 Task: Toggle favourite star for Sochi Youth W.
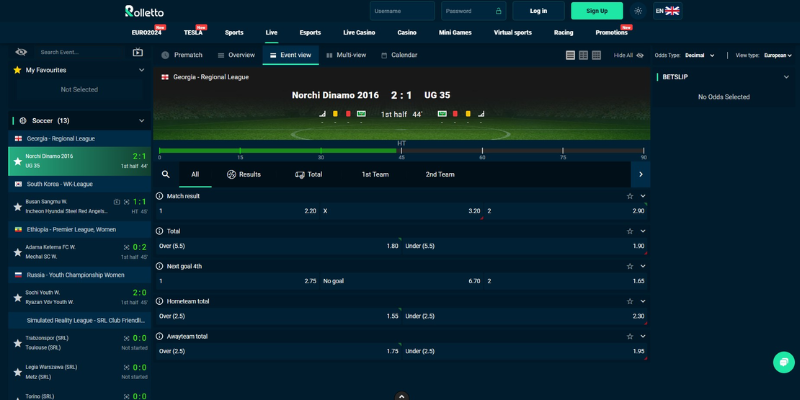click(17, 297)
